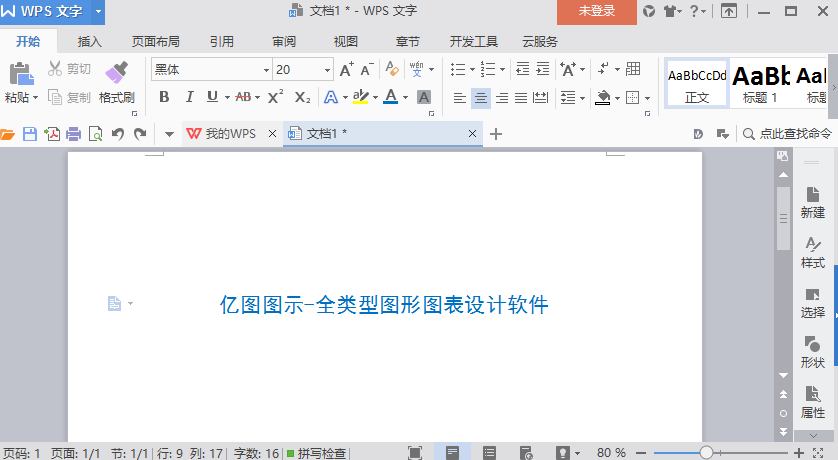
Task: Apply yellow text highlight color
Action: click(x=361, y=97)
